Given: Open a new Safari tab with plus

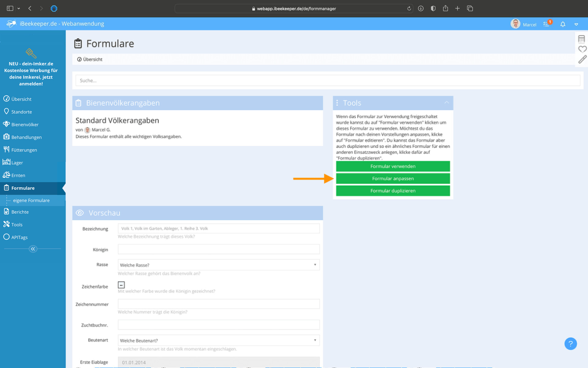Looking at the screenshot, I should click(458, 8).
